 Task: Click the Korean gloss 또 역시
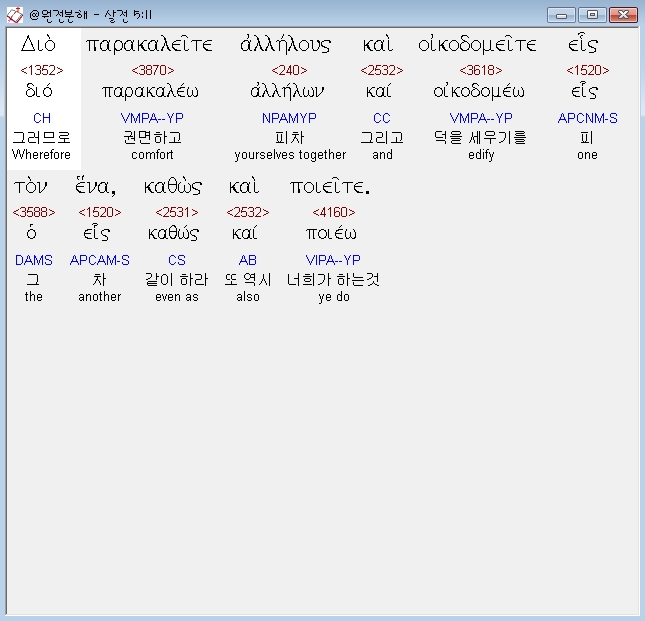pos(248,280)
